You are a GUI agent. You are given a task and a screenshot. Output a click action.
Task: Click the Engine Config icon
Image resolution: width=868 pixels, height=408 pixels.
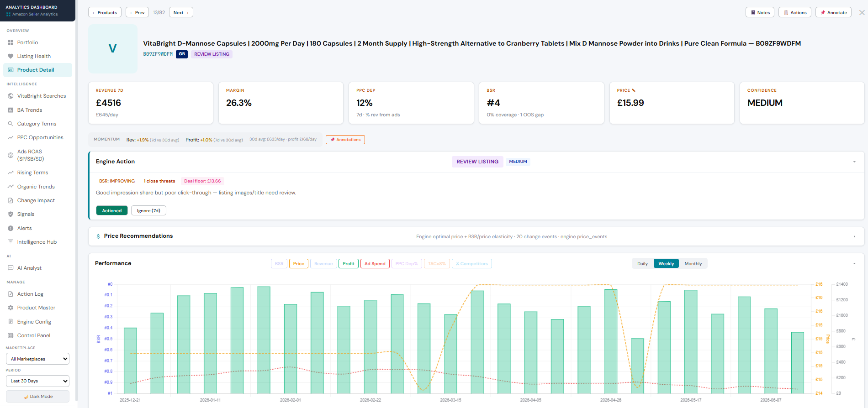[11, 322]
